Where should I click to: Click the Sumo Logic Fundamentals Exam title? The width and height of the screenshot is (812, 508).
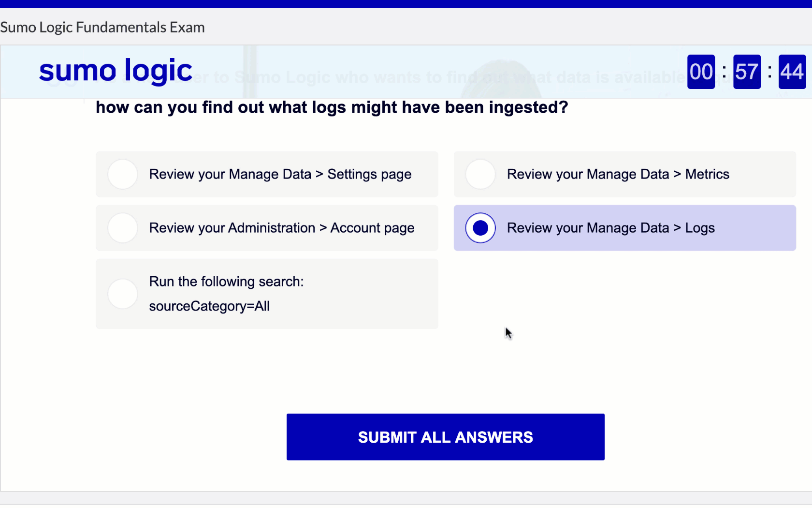102,27
